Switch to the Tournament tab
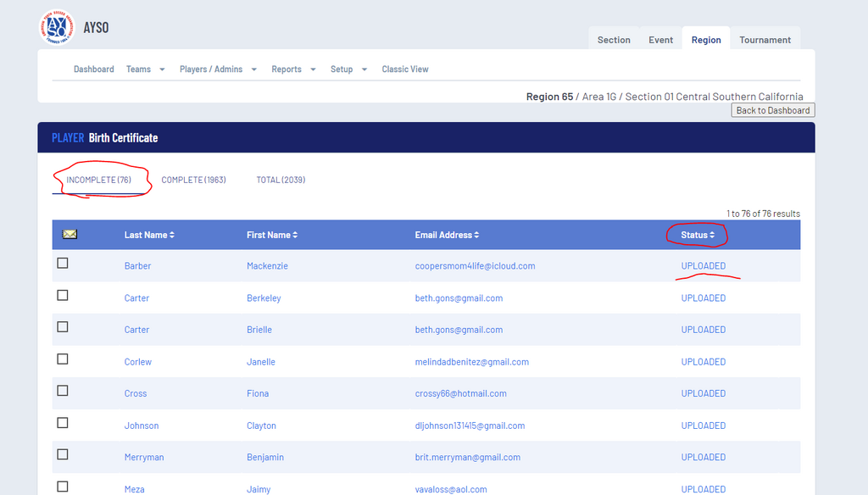The width and height of the screenshot is (868, 495). (765, 40)
